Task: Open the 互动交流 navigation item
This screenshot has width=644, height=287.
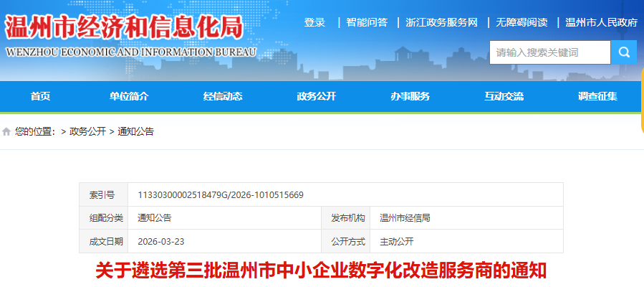Action: coord(504,97)
